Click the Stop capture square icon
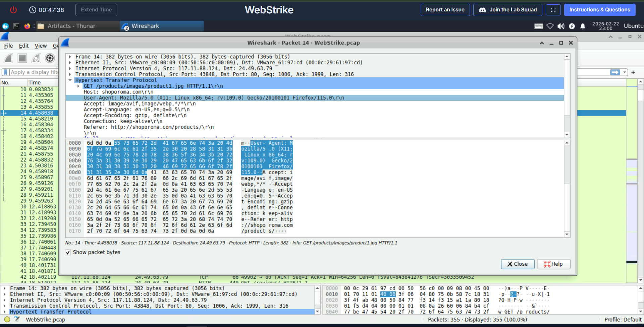 pyautogui.click(x=22, y=58)
